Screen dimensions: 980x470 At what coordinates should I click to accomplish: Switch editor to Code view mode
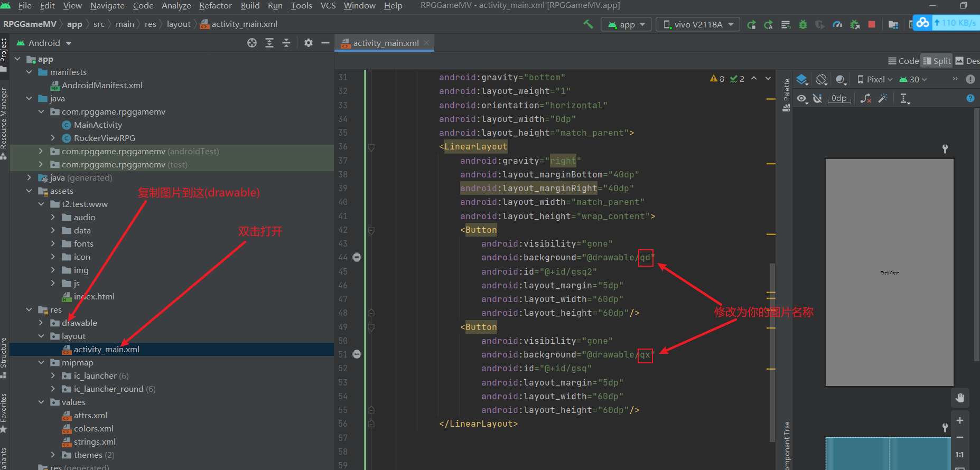903,61
